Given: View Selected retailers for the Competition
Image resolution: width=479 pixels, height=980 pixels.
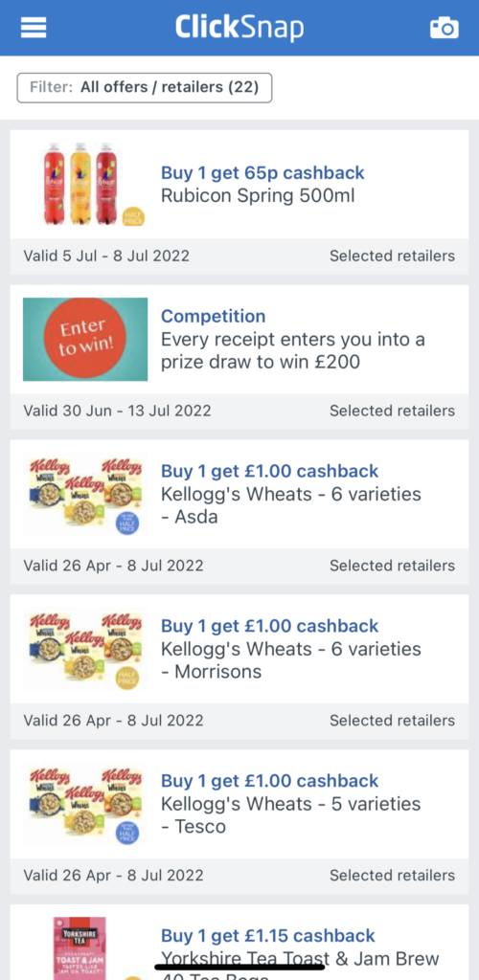Looking at the screenshot, I should pyautogui.click(x=392, y=411).
